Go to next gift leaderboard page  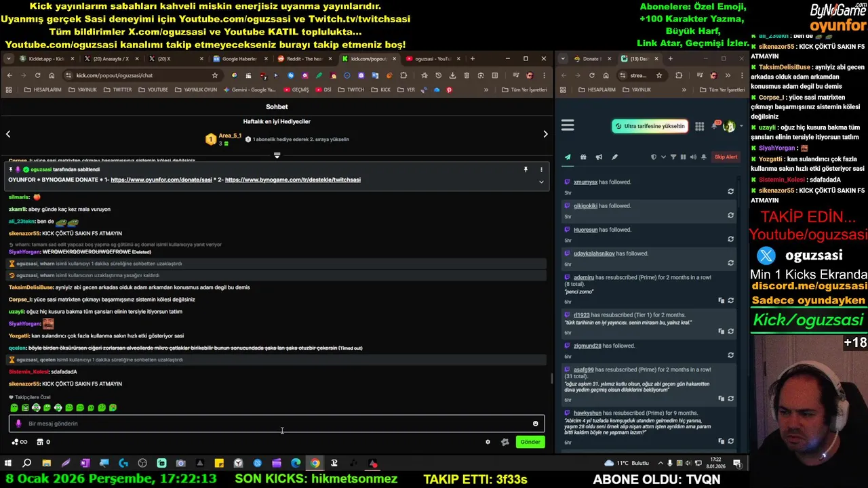(545, 134)
